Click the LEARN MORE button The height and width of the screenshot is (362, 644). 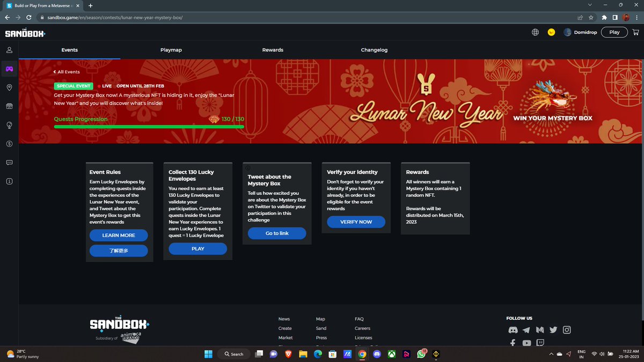click(119, 235)
